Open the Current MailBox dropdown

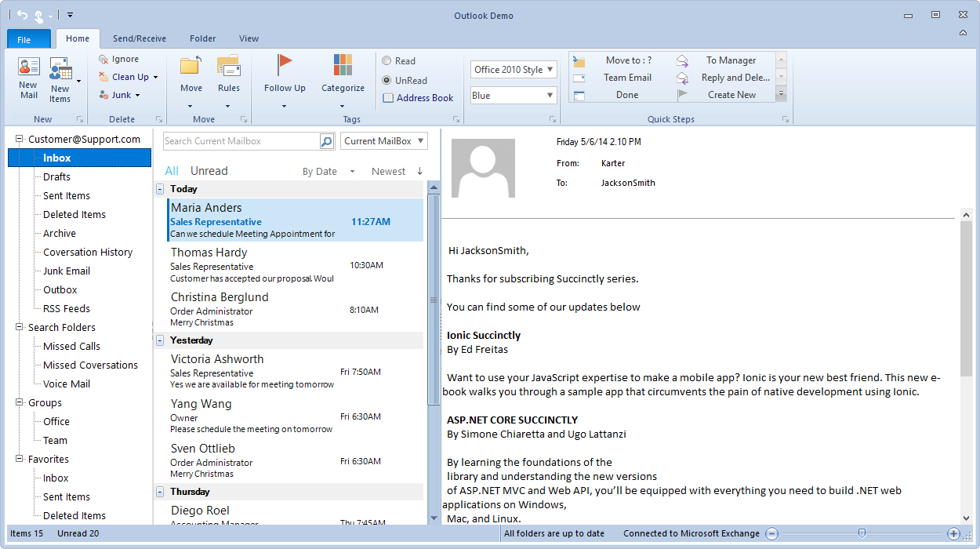383,141
